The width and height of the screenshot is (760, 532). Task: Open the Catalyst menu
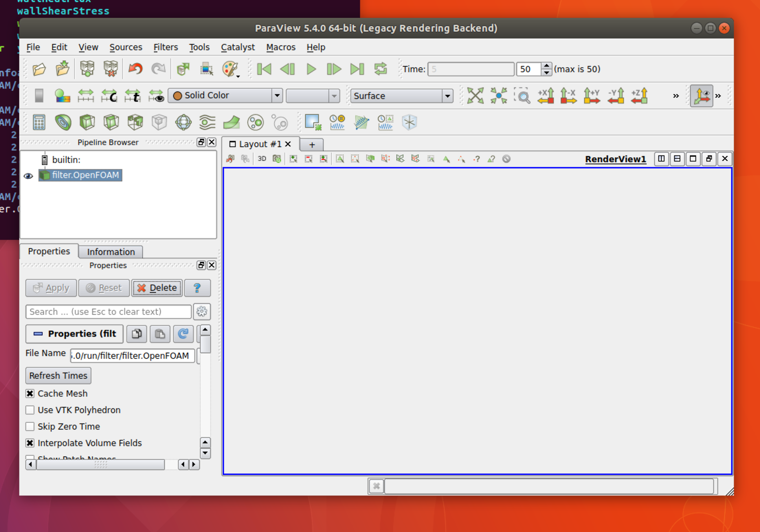(238, 47)
